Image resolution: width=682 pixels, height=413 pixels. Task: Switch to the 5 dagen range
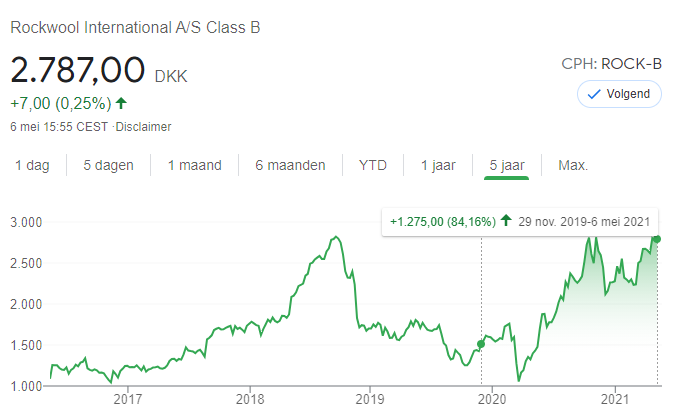[108, 165]
